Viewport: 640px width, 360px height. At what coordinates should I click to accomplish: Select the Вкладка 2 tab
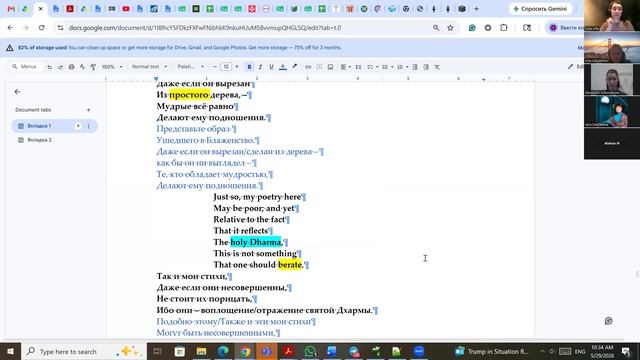[54, 140]
